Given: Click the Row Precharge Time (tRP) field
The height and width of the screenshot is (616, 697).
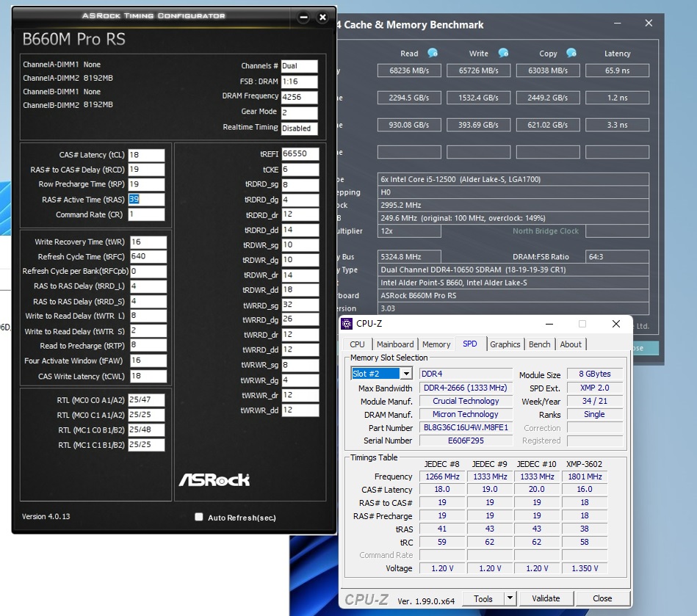Looking at the screenshot, I should [x=146, y=184].
